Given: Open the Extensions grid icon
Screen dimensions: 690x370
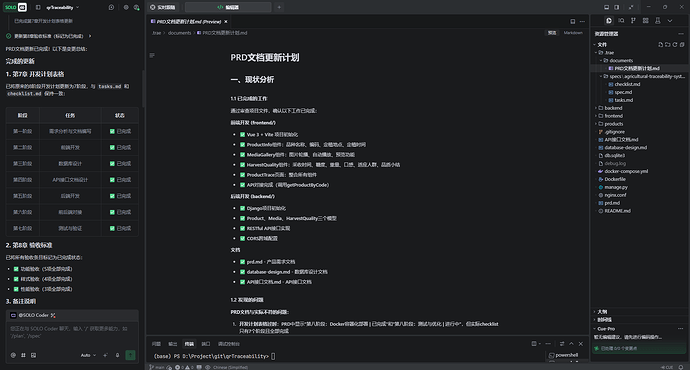Looking at the screenshot, I should [x=646, y=21].
